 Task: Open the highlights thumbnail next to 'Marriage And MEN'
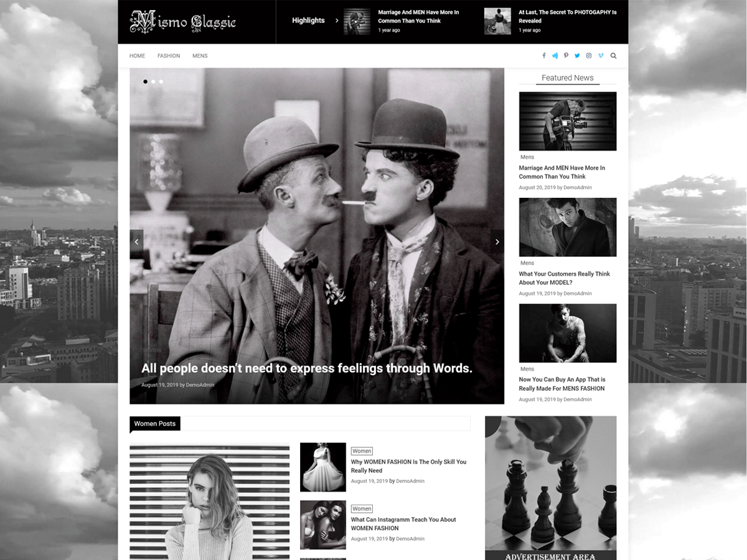pos(357,21)
